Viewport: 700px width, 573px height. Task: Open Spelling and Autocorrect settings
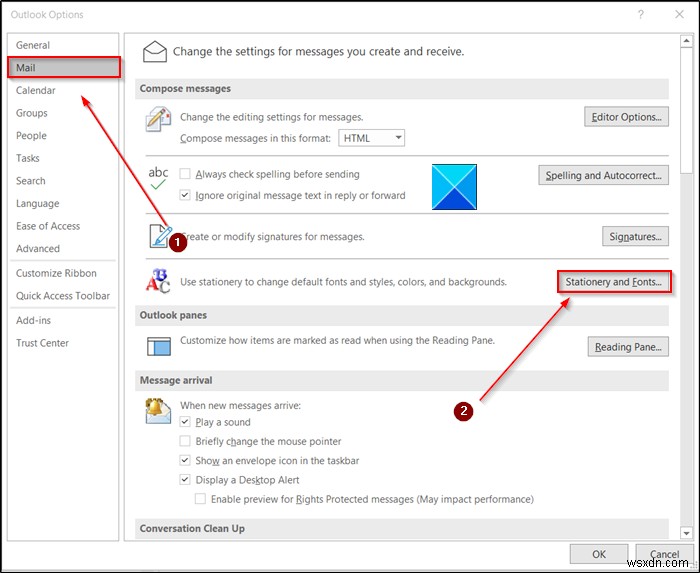pos(604,175)
